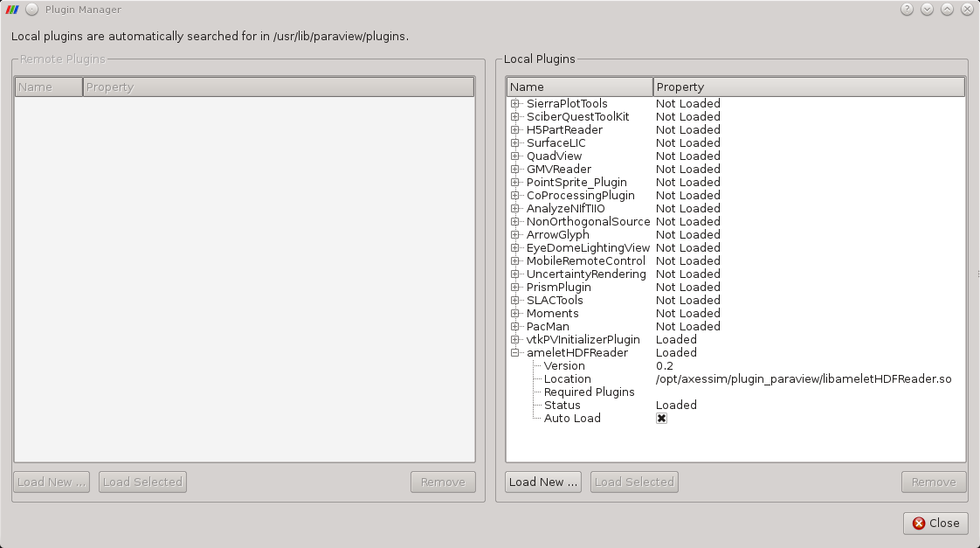
Task: Select the Required Plugins row
Action: (735, 392)
